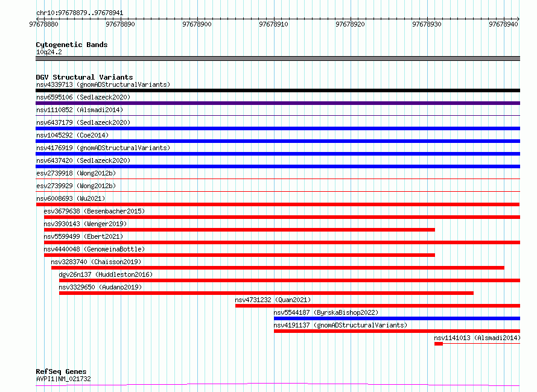The width and height of the screenshot is (537, 392).
Task: Click the chr10:97678879..97678941 coordinate label
Action: point(80,13)
